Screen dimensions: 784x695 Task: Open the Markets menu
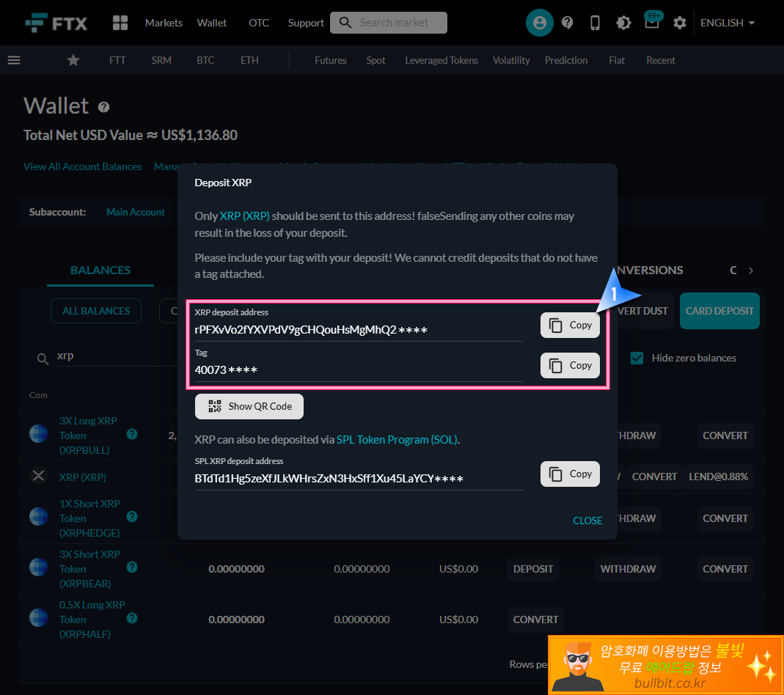pos(164,23)
